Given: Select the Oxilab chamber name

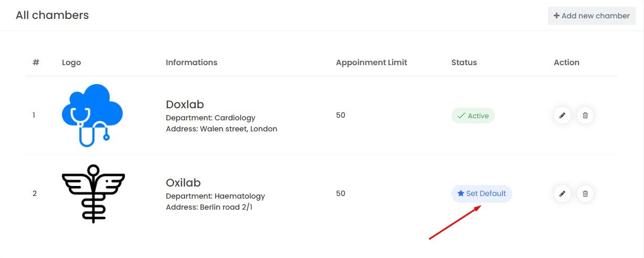Looking at the screenshot, I should coord(183,183).
